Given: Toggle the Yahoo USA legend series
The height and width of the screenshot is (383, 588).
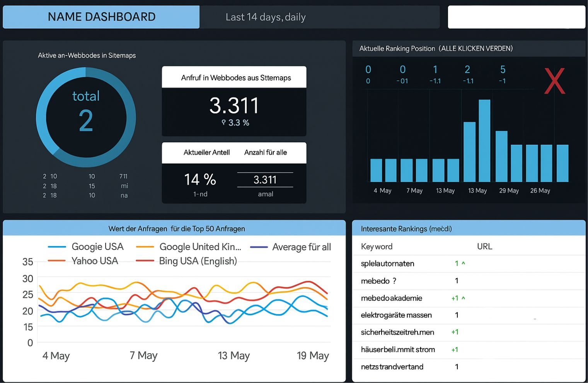Looking at the screenshot, I should tap(83, 261).
